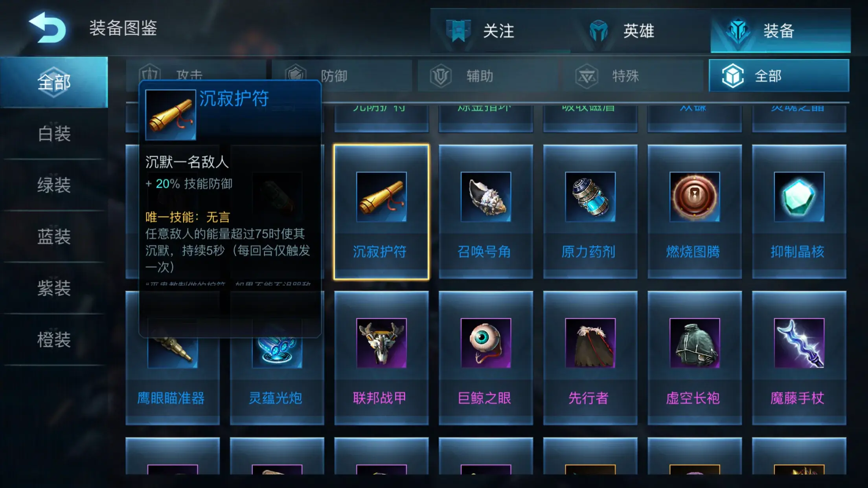Open the 先行者 cloak item
868x488 pixels.
[590, 358]
